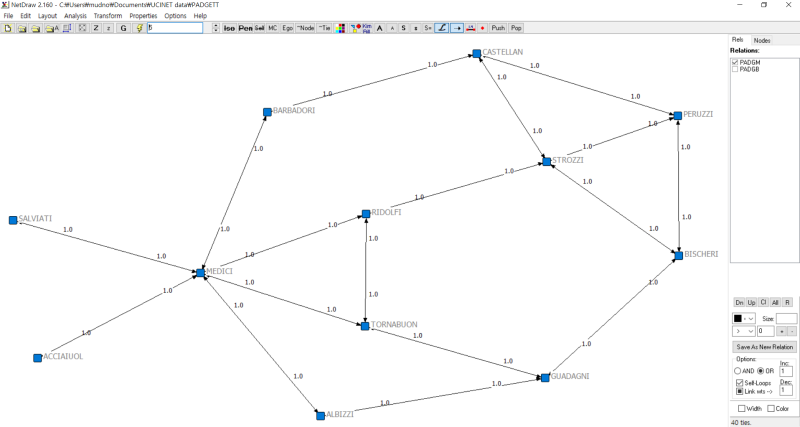Open the black line color dropdown
Viewport: 800px width, 427px height.
tap(744, 318)
